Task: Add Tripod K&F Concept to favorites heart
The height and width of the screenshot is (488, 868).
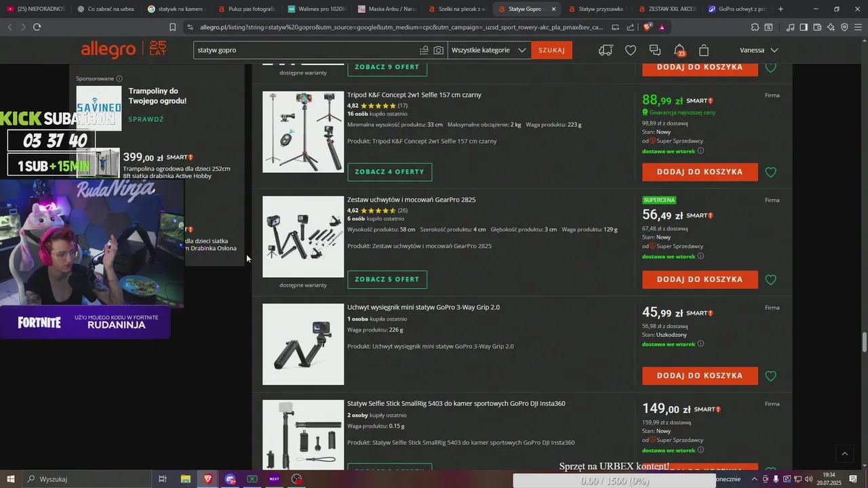Action: click(x=770, y=172)
